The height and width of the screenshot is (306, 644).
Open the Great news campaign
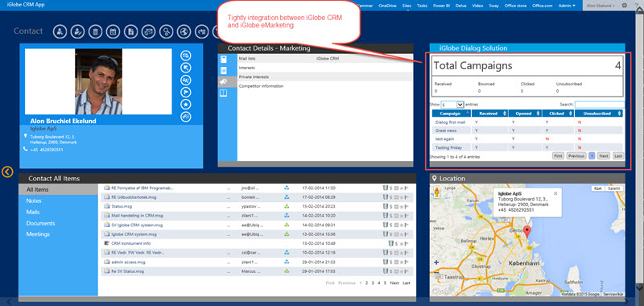tap(446, 130)
